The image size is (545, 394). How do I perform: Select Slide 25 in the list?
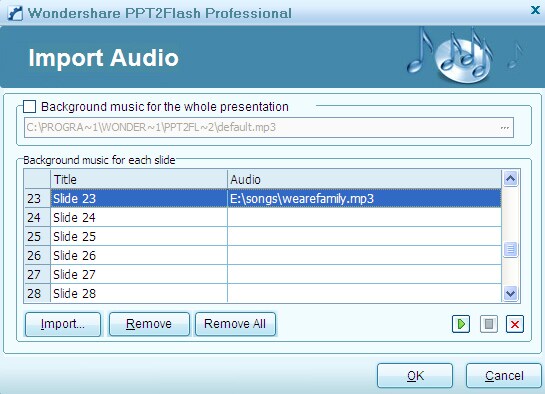click(x=139, y=237)
